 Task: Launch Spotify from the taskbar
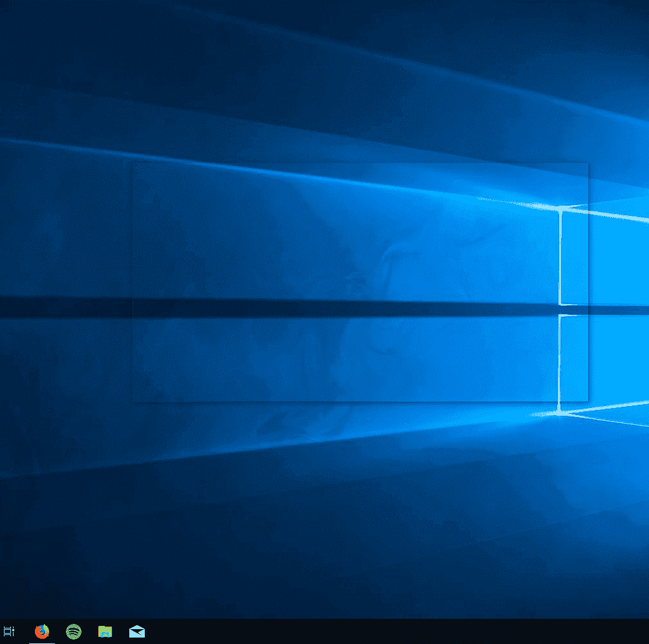click(74, 631)
